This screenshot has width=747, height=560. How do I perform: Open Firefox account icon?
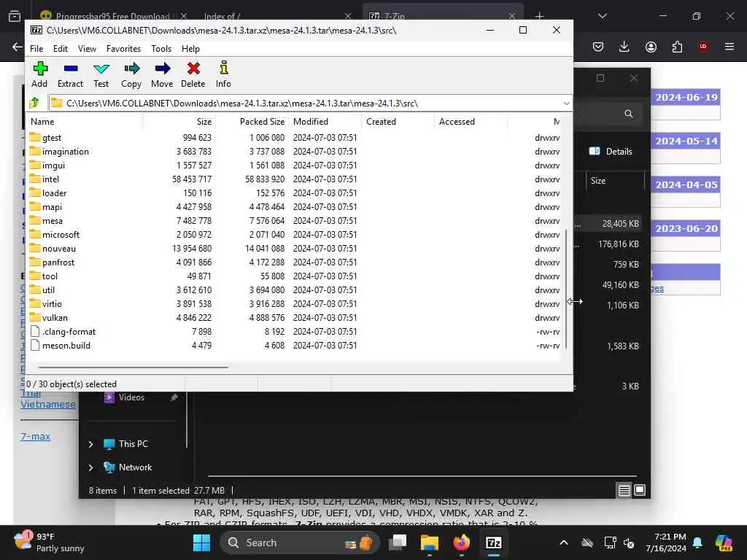(x=651, y=47)
